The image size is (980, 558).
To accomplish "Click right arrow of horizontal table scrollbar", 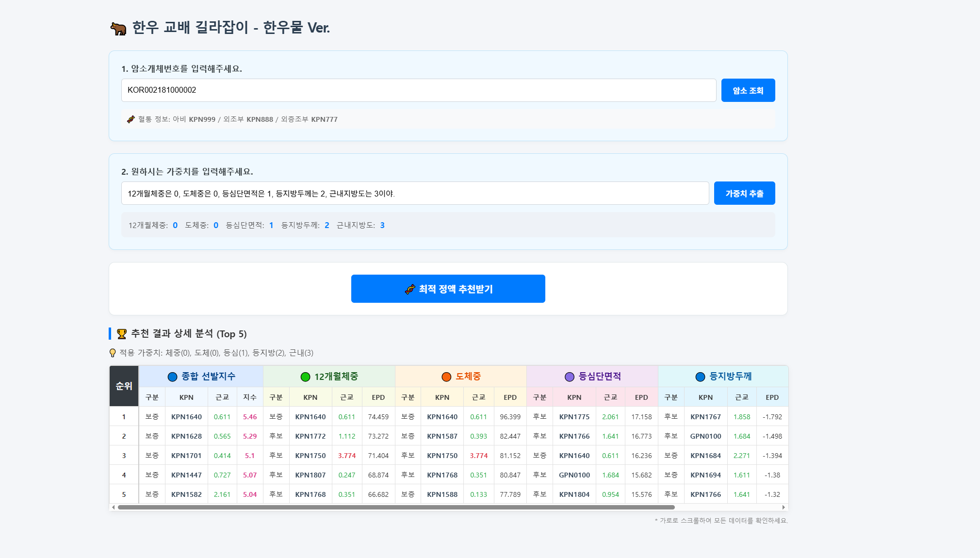I will pos(784,508).
